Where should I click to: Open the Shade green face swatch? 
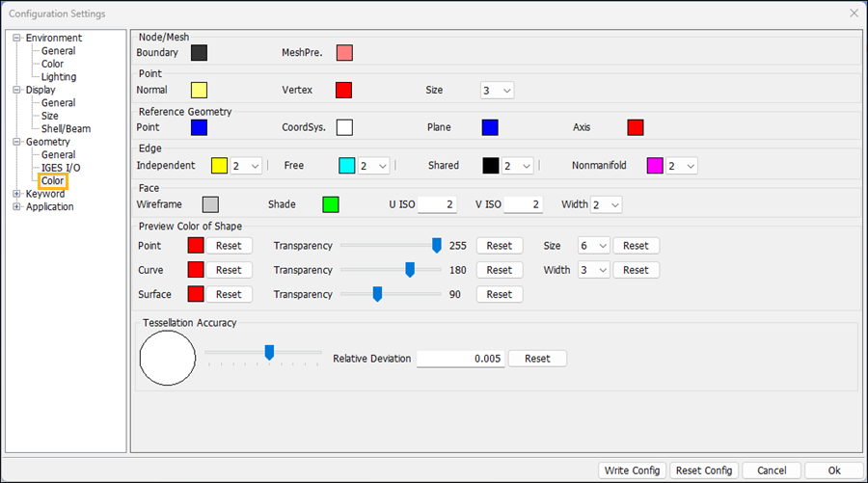(x=331, y=204)
